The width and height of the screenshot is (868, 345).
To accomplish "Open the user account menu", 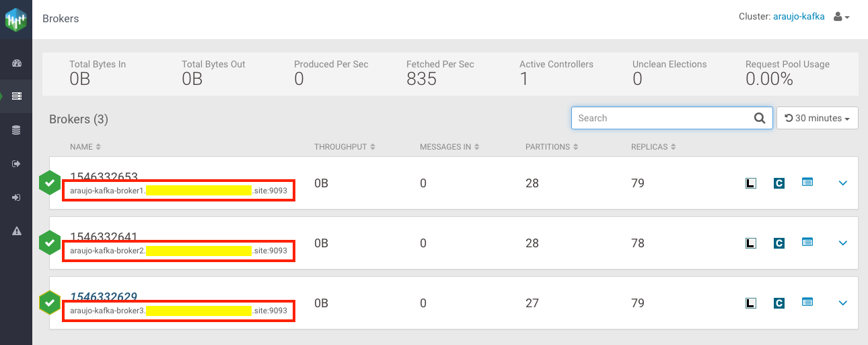I will point(841,17).
